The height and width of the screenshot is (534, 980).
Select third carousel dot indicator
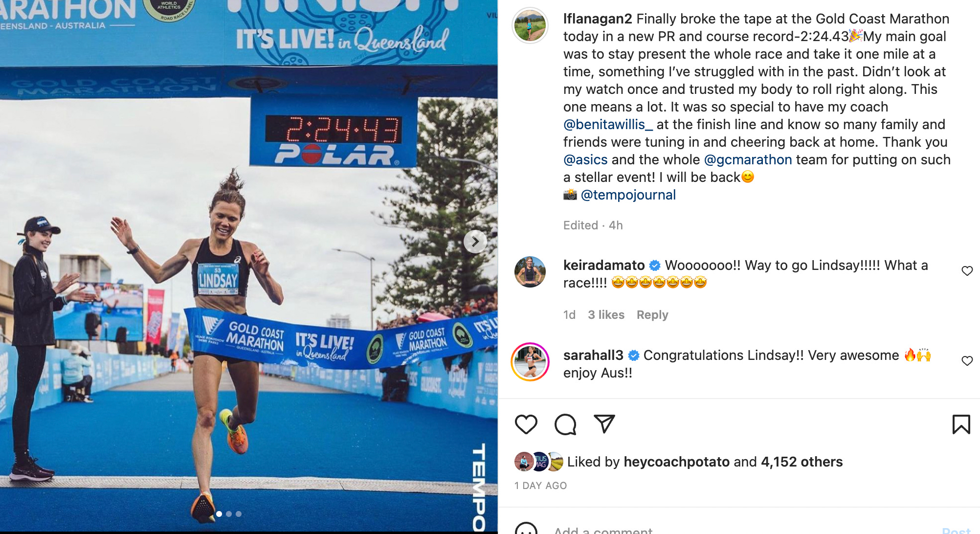(239, 514)
